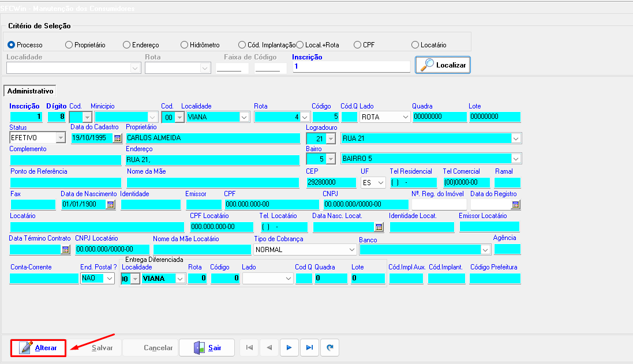
Task: Click the Alterar edit button
Action: [38, 348]
